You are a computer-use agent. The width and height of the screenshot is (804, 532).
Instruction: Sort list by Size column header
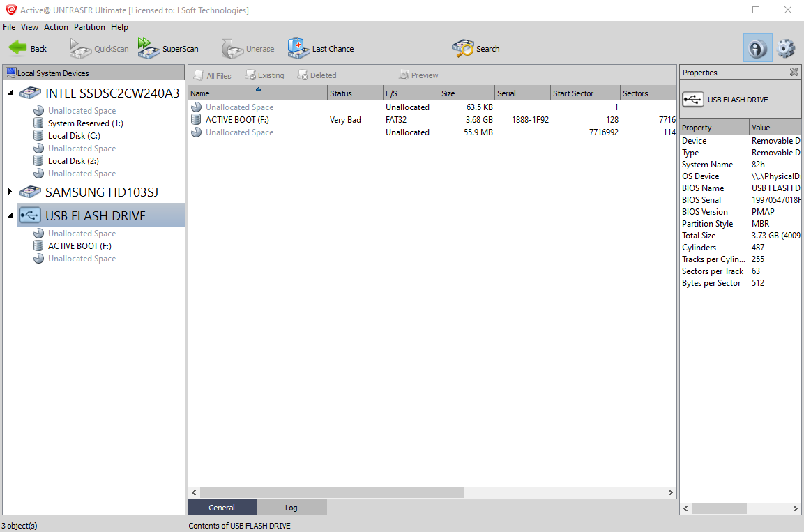[467, 93]
